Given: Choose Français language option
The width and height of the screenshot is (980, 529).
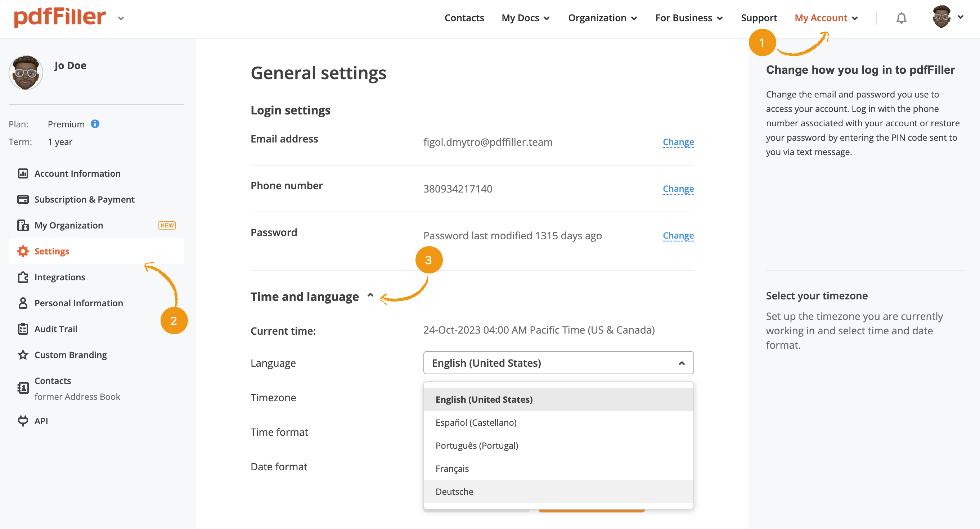Looking at the screenshot, I should (452, 469).
